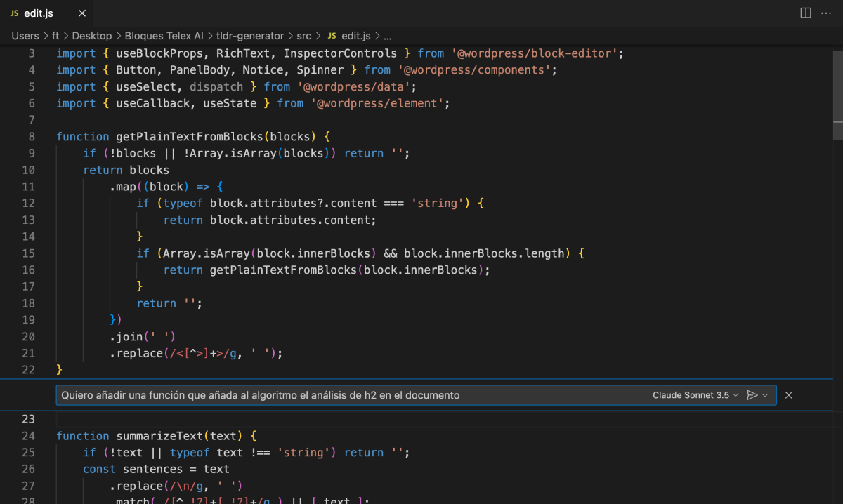Click the Bloques Telex AI breadcrumb entry

(162, 35)
